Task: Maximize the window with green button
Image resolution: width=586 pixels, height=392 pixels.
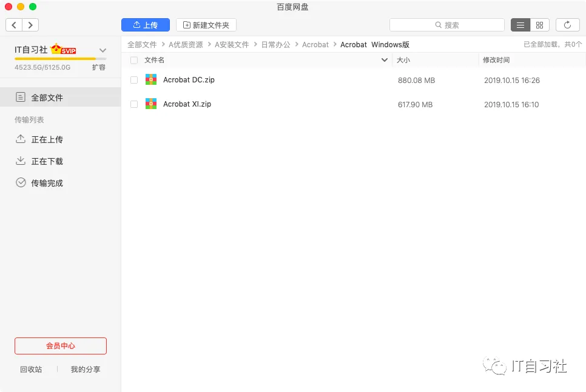Action: [x=33, y=7]
